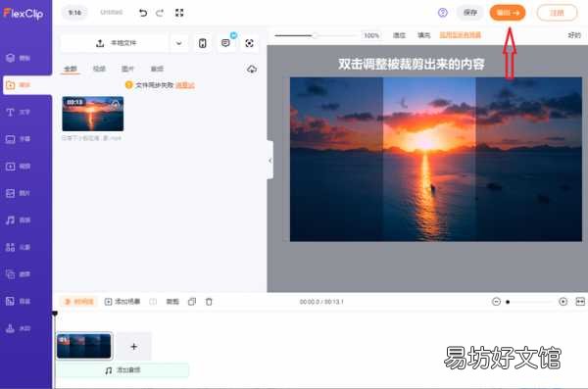Image resolution: width=588 pixels, height=389 pixels.
Task: Click the crop text button in timeline toolbar
Action: [172, 302]
